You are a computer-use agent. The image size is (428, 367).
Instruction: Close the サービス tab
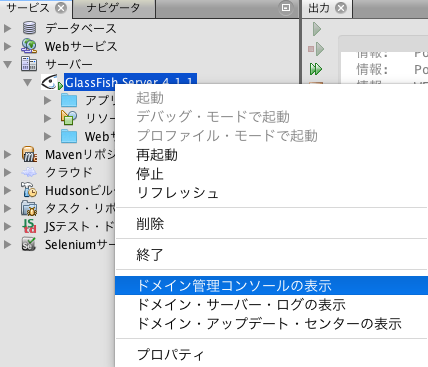click(x=61, y=8)
